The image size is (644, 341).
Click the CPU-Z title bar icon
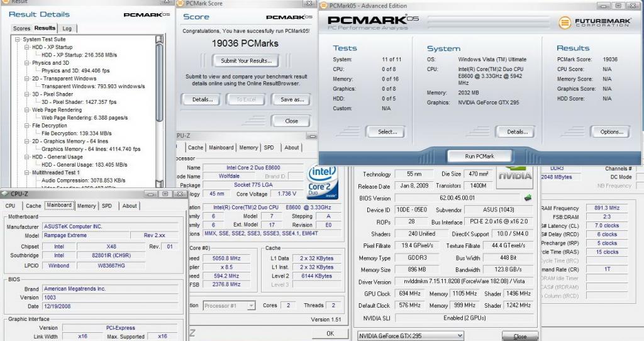(x=5, y=194)
